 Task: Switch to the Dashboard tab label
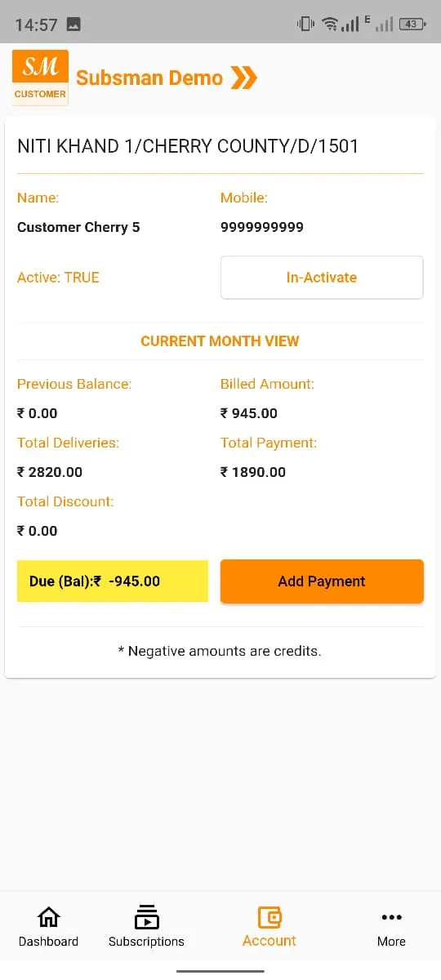(49, 942)
